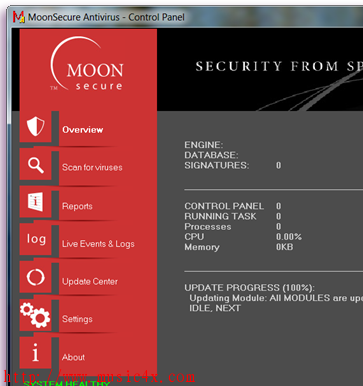363x386 pixels.
Task: Click the CPU value 0.00%
Action: coord(289,237)
